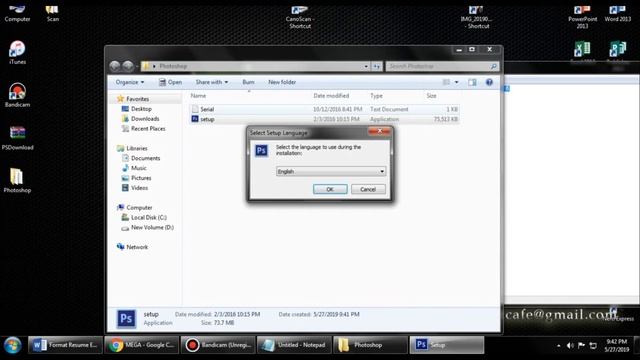Click the volume speaker tray icon

[570, 346]
